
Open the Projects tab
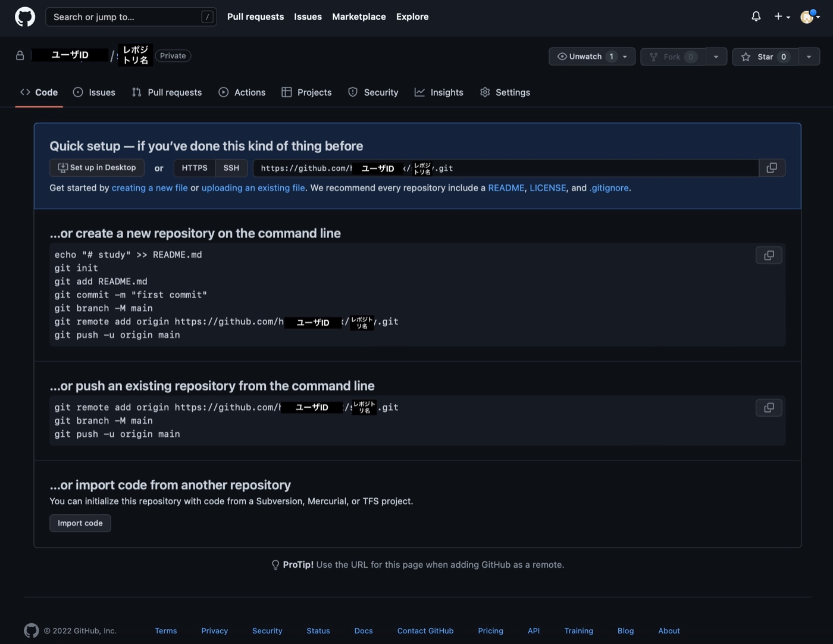307,92
